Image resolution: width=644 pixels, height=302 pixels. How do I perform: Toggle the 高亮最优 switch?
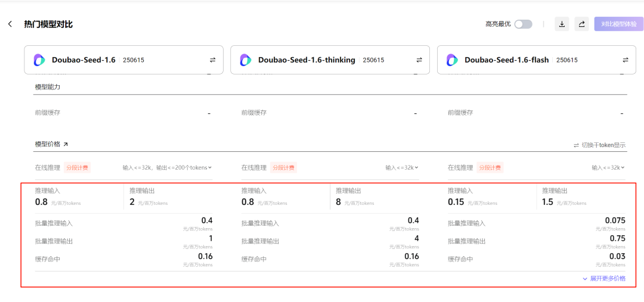(x=524, y=24)
